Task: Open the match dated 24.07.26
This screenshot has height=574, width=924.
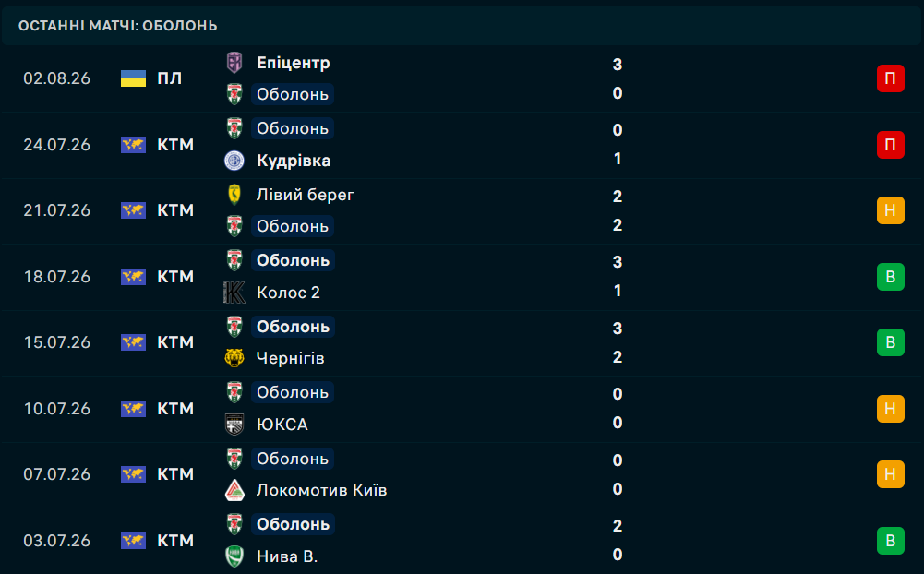Action: point(462,145)
